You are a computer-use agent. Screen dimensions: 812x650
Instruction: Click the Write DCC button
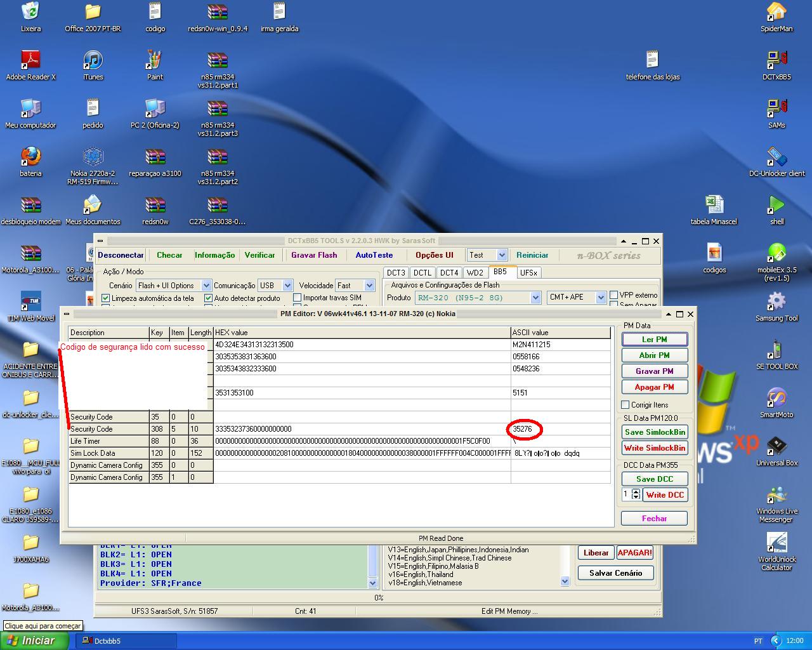pyautogui.click(x=665, y=495)
